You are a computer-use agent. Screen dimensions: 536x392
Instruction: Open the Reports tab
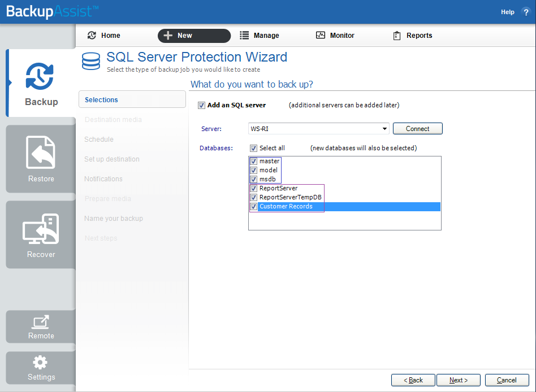point(413,36)
